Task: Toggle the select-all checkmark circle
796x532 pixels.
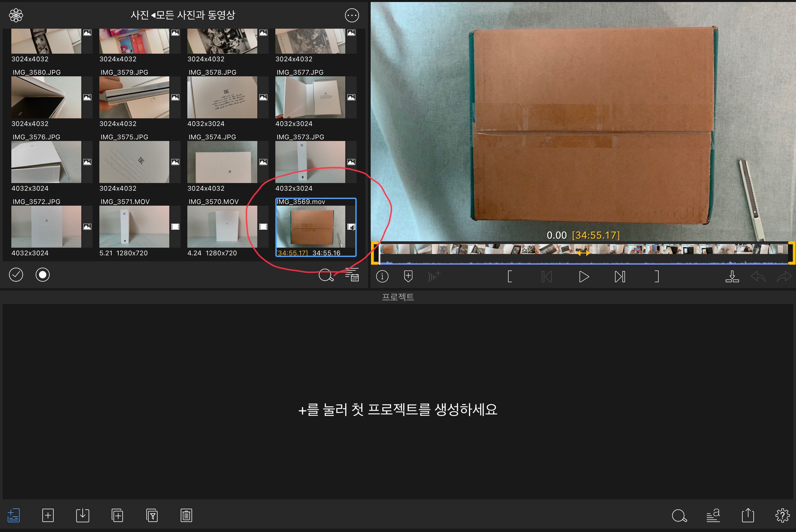Action: click(x=16, y=274)
